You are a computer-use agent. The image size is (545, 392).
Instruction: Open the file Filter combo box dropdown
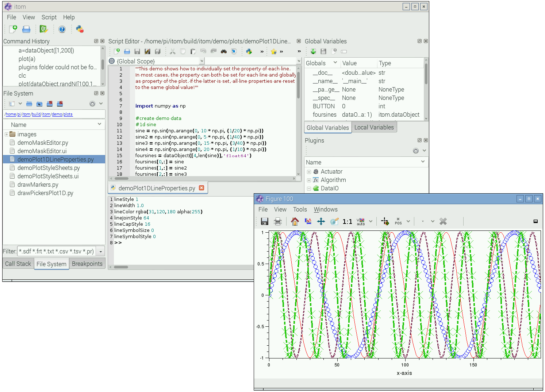100,251
